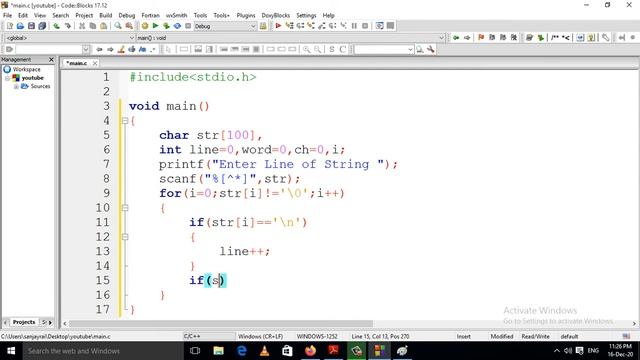640x360 pixels.
Task: Open settings with the red wrench icon
Action: [431, 49]
